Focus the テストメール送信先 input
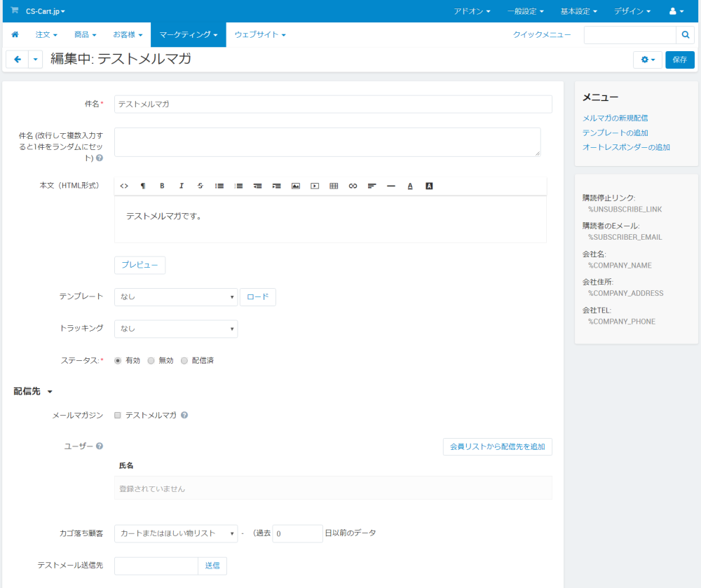The height and width of the screenshot is (588, 701). [x=156, y=566]
